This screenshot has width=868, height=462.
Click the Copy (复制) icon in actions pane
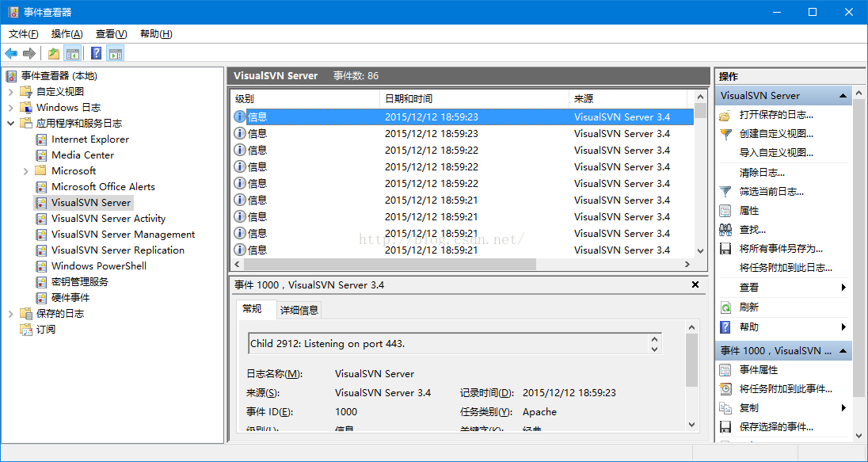(725, 408)
